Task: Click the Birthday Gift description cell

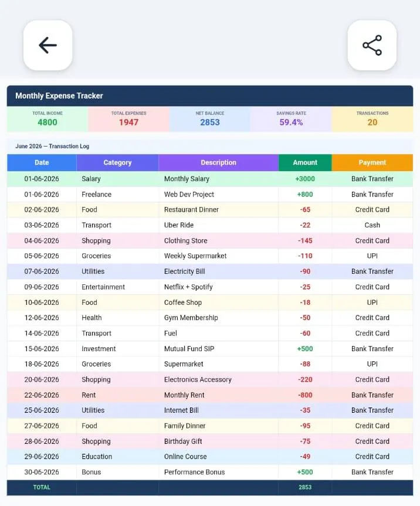Action: point(219,442)
